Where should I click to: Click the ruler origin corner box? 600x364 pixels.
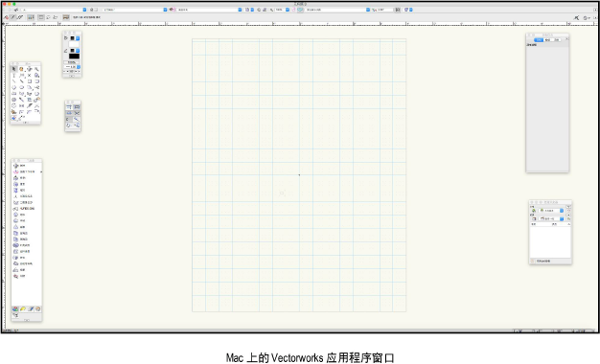[x=4, y=24]
